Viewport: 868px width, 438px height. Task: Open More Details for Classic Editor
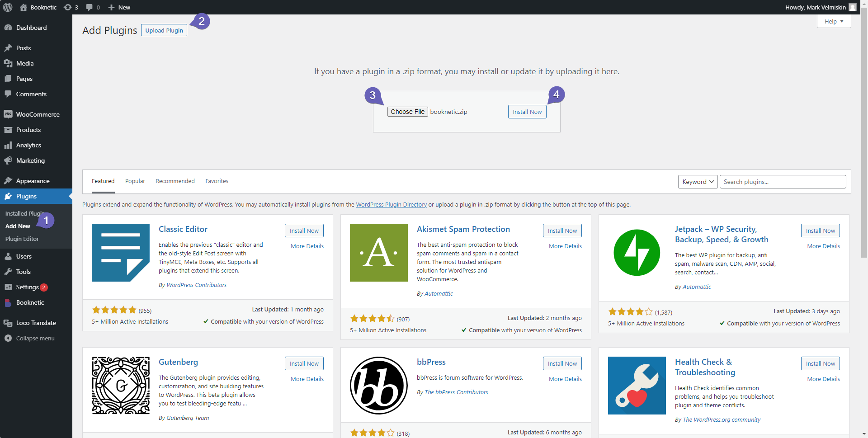tap(307, 246)
